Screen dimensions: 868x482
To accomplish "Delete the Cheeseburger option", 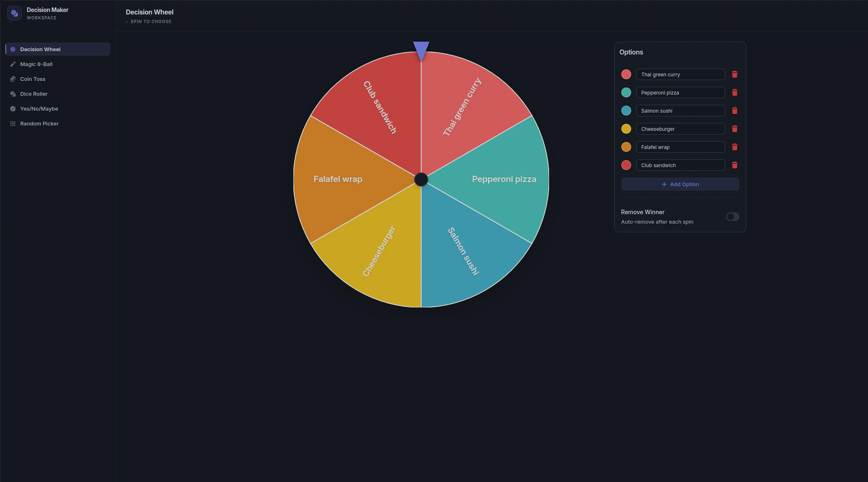I will coord(734,129).
